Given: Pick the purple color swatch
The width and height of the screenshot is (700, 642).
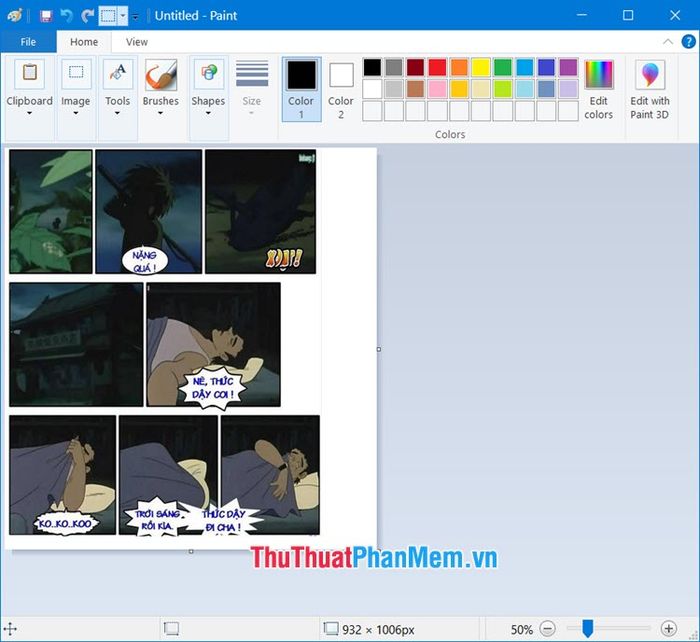Looking at the screenshot, I should (568, 67).
